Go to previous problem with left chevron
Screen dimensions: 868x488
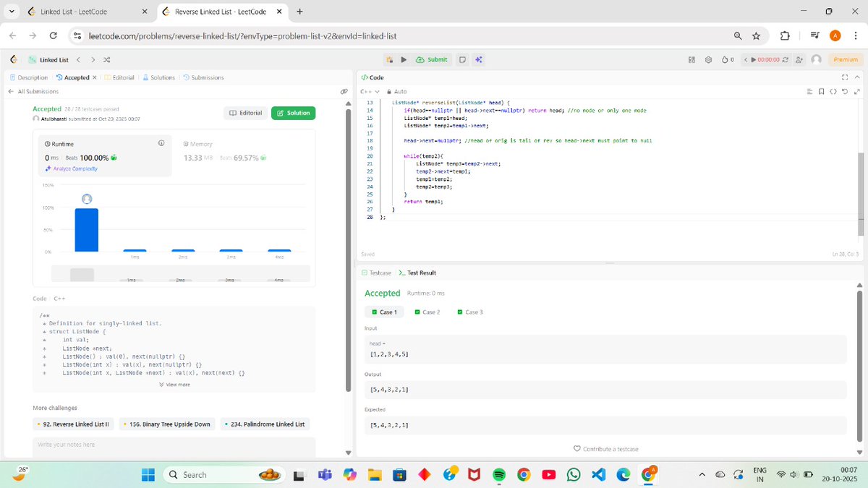(78, 59)
